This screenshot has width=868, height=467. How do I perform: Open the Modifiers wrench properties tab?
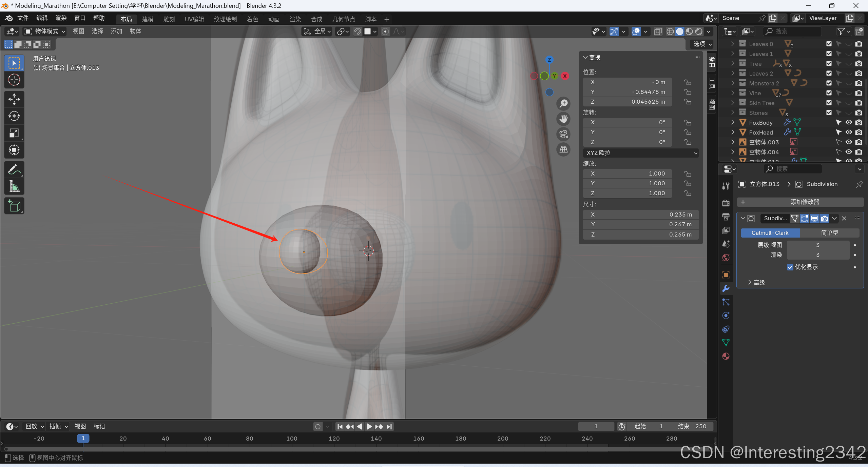coord(726,288)
